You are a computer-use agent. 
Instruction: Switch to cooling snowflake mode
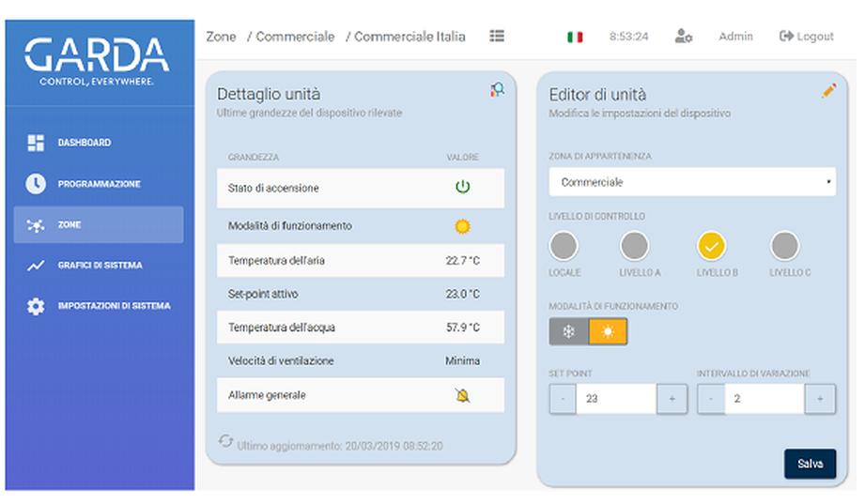(x=568, y=332)
